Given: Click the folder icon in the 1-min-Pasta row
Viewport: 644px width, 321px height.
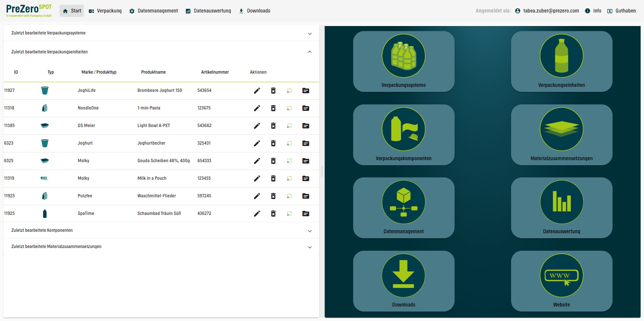Looking at the screenshot, I should click(306, 108).
